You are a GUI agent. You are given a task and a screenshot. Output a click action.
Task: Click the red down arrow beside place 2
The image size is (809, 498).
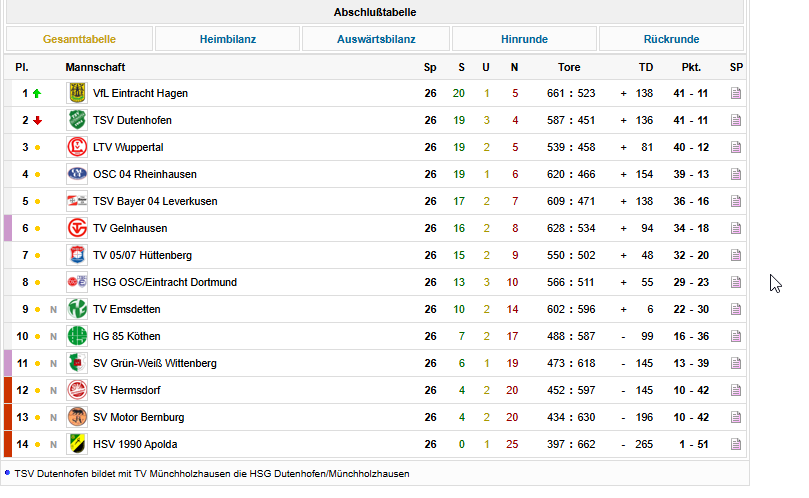click(x=37, y=120)
